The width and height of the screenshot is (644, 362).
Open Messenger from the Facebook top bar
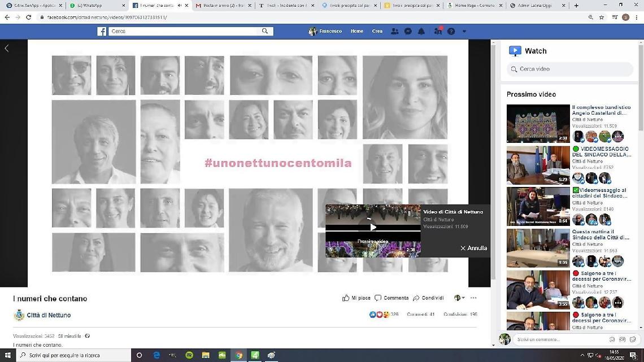[408, 32]
